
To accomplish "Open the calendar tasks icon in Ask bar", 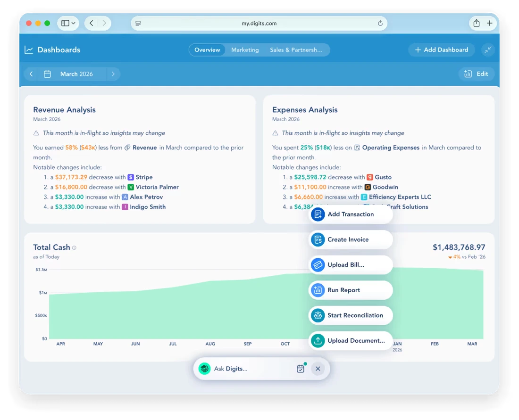I will [x=301, y=368].
